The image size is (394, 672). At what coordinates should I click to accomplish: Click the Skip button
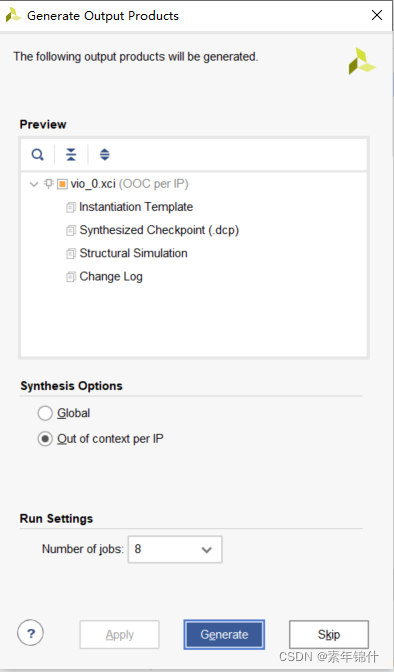tap(329, 634)
